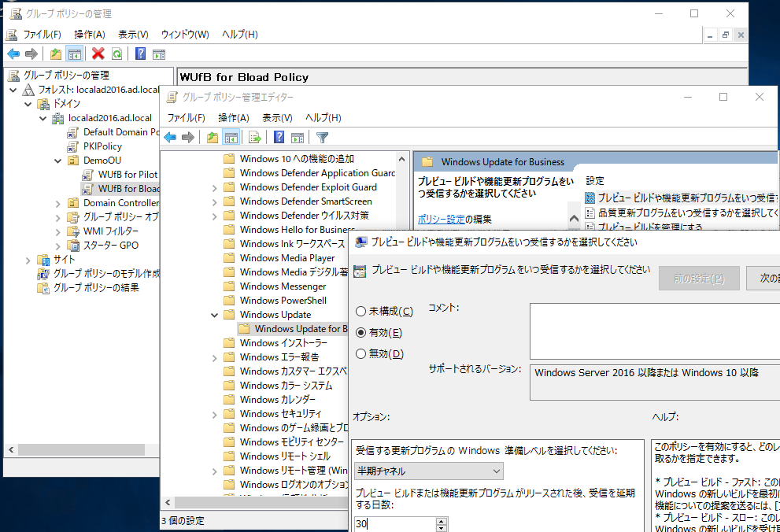Click editor tree scroll up arrow

pyautogui.click(x=401, y=159)
